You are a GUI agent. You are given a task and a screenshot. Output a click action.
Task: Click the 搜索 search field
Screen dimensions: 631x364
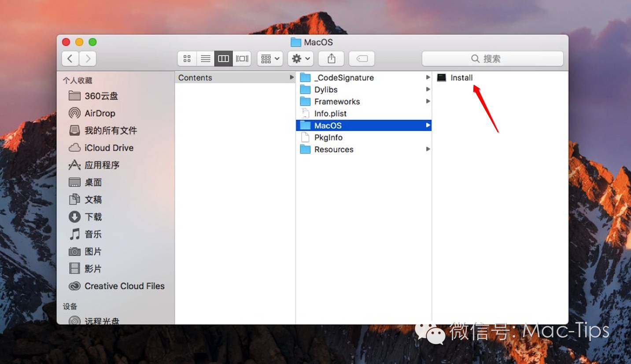(492, 59)
